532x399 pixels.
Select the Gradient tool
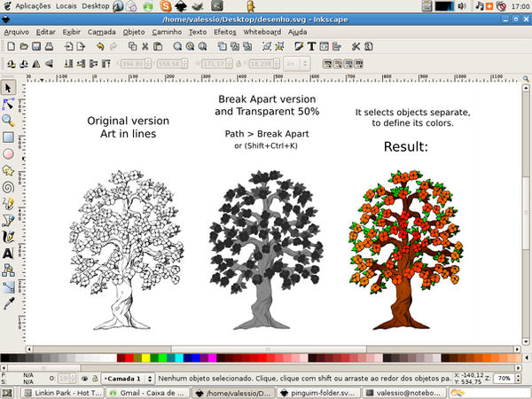[x=8, y=286]
